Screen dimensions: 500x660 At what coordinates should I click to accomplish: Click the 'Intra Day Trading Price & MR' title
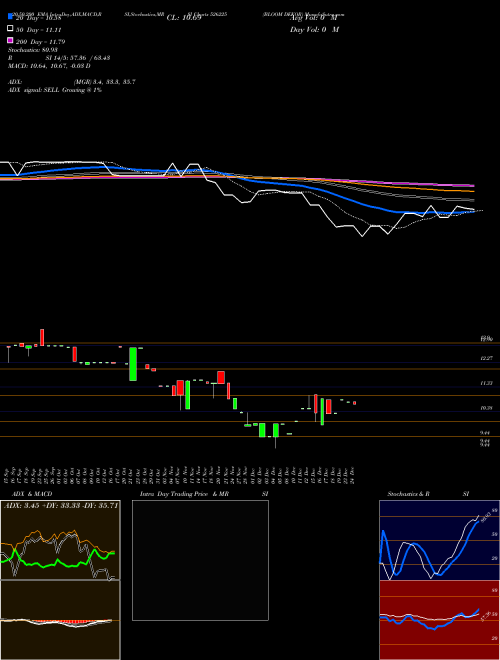click(x=184, y=494)
